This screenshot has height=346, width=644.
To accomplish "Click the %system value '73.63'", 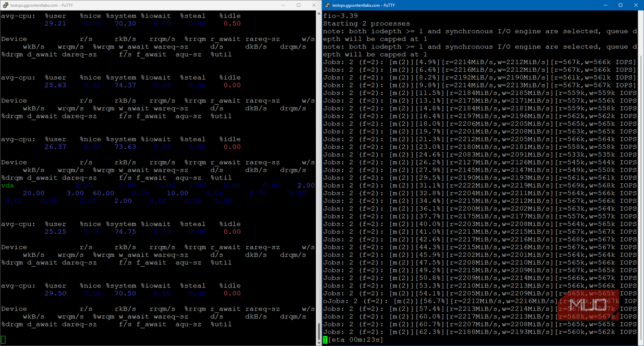I will tap(125, 147).
